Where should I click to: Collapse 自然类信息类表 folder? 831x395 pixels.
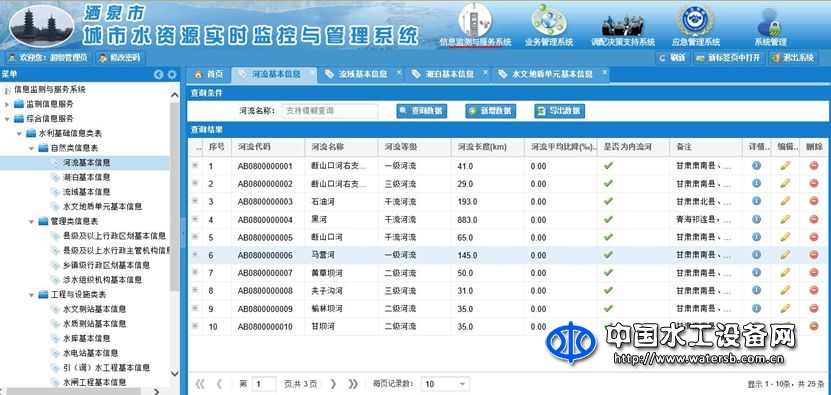[32, 148]
